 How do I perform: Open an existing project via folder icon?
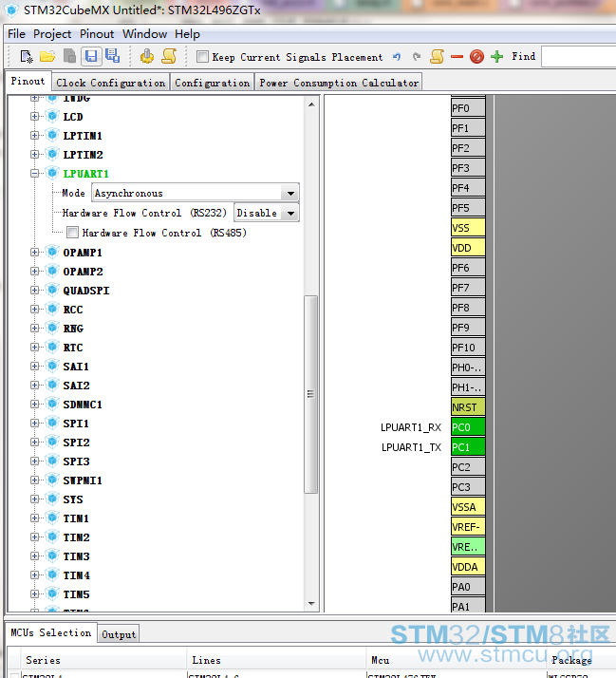pyautogui.click(x=47, y=56)
